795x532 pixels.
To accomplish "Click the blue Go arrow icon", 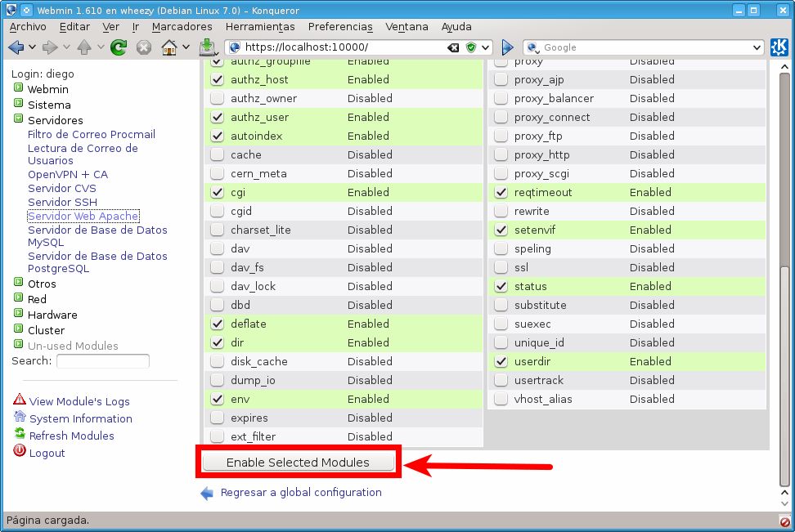I will point(505,47).
